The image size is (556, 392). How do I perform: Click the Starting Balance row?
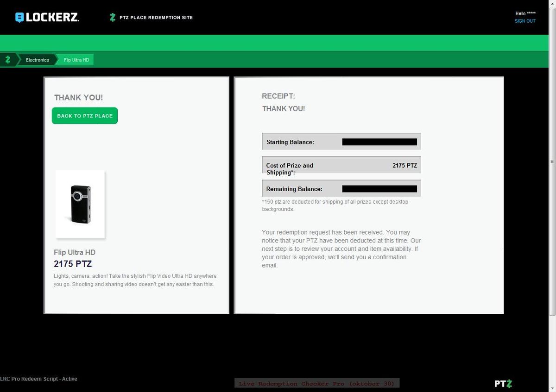(341, 142)
